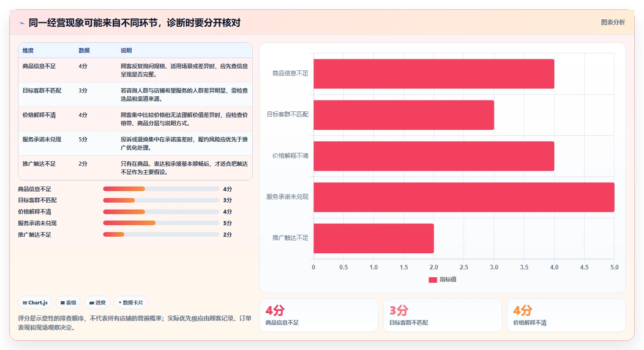The height and width of the screenshot is (350, 644).
Task: Click the description starting 只有在商品、表达
Action: (x=184, y=168)
